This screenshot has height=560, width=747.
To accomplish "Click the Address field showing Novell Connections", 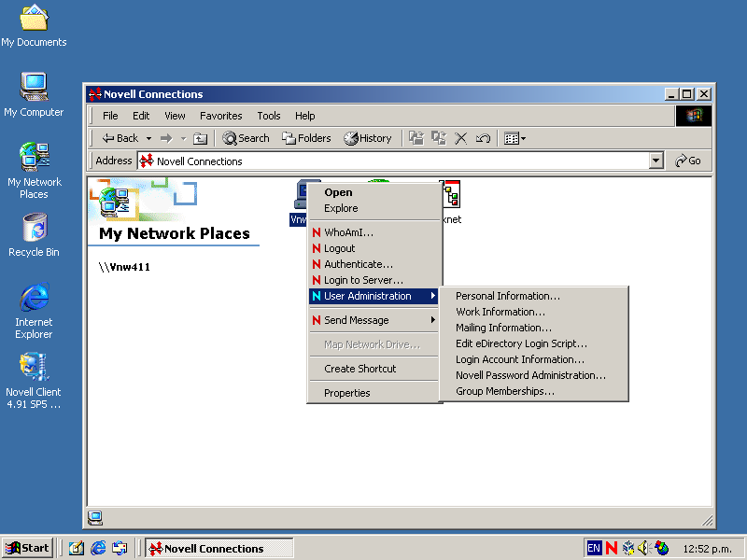I will (x=393, y=161).
